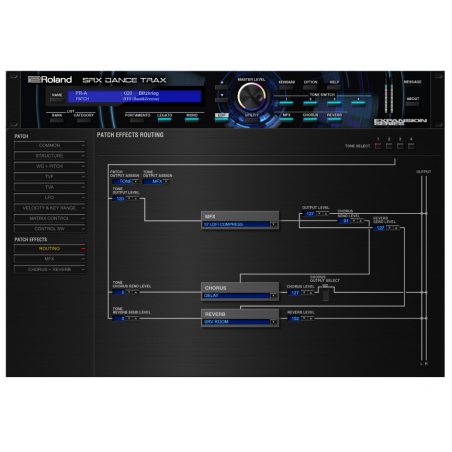The height and width of the screenshot is (452, 452).
Task: Open the CHORUS + REVERB effects page
Action: (x=50, y=269)
